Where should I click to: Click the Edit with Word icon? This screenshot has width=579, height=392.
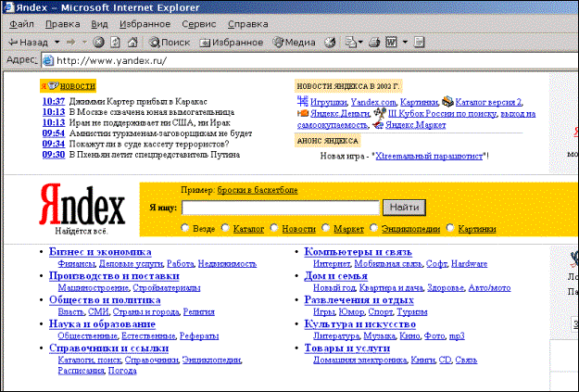392,43
